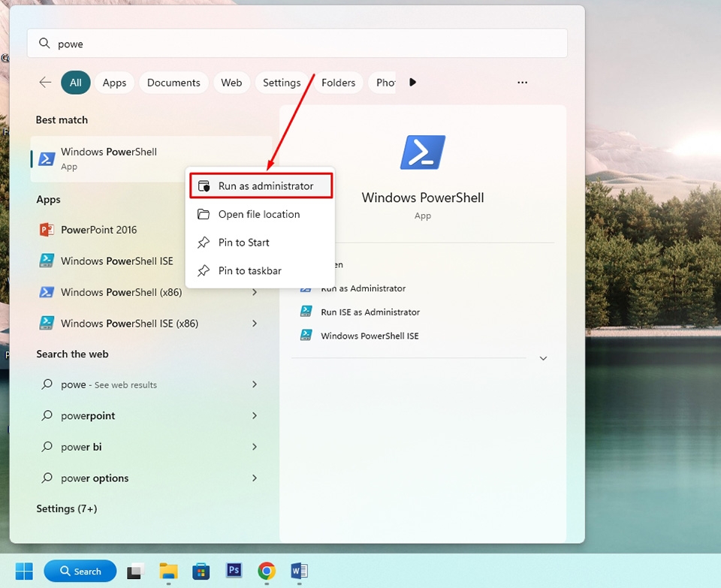Image resolution: width=721 pixels, height=588 pixels.
Task: Select the powerpoint web suggestion
Action: point(88,415)
